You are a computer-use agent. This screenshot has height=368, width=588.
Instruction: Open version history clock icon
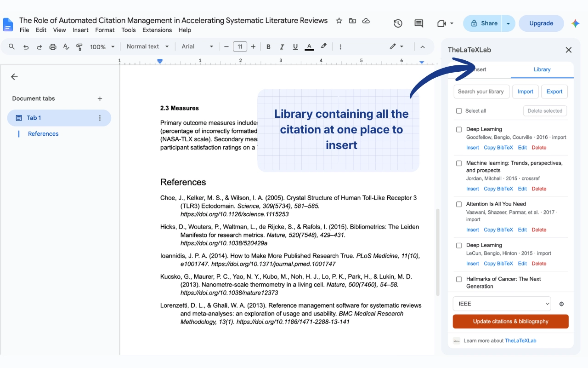tap(398, 23)
